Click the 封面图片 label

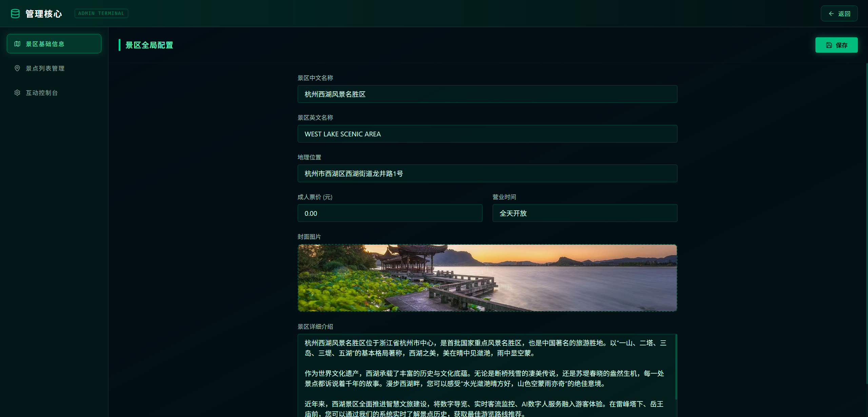pyautogui.click(x=309, y=236)
